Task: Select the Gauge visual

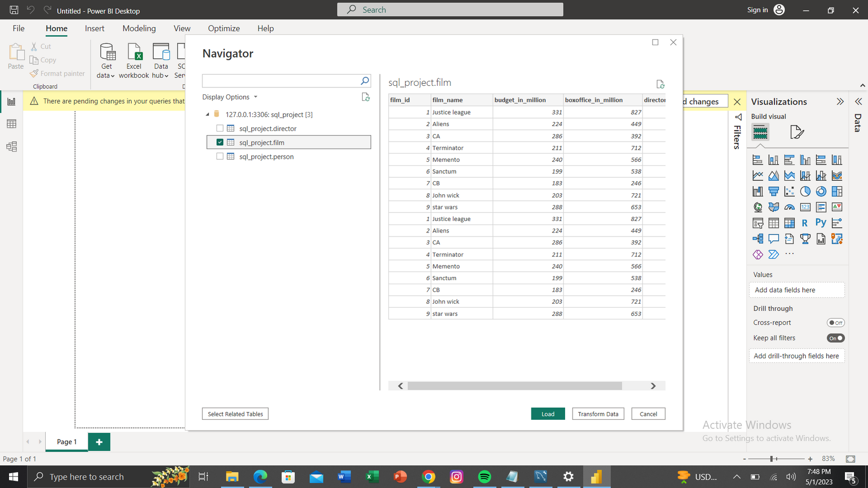Action: click(789, 207)
